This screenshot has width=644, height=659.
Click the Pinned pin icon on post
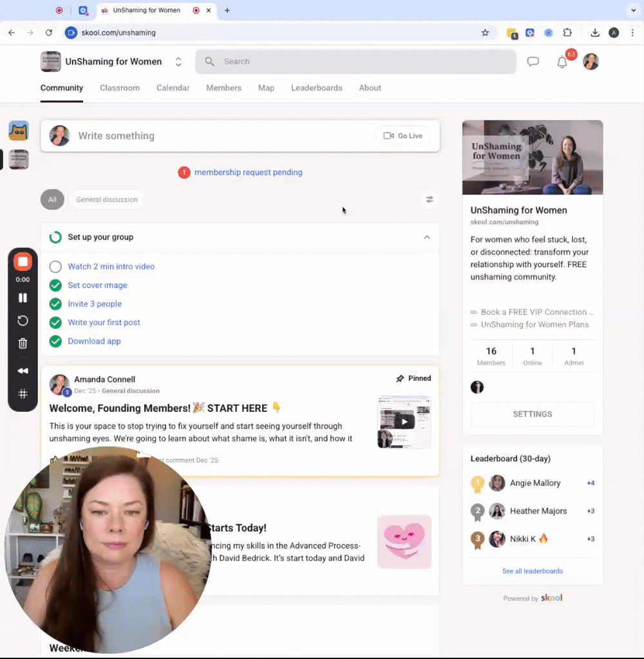(400, 378)
